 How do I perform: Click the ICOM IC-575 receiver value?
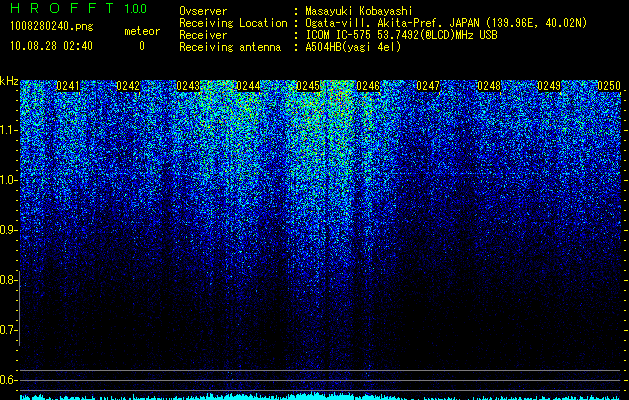[401, 35]
